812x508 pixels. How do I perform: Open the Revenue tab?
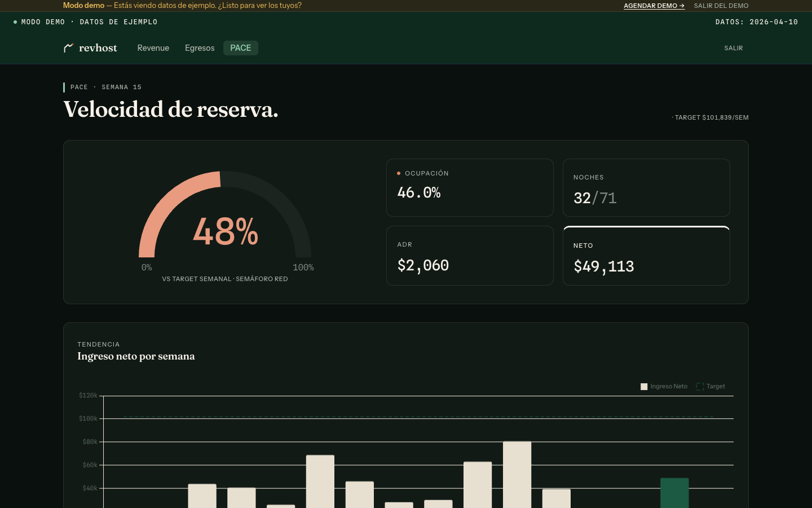pyautogui.click(x=153, y=48)
